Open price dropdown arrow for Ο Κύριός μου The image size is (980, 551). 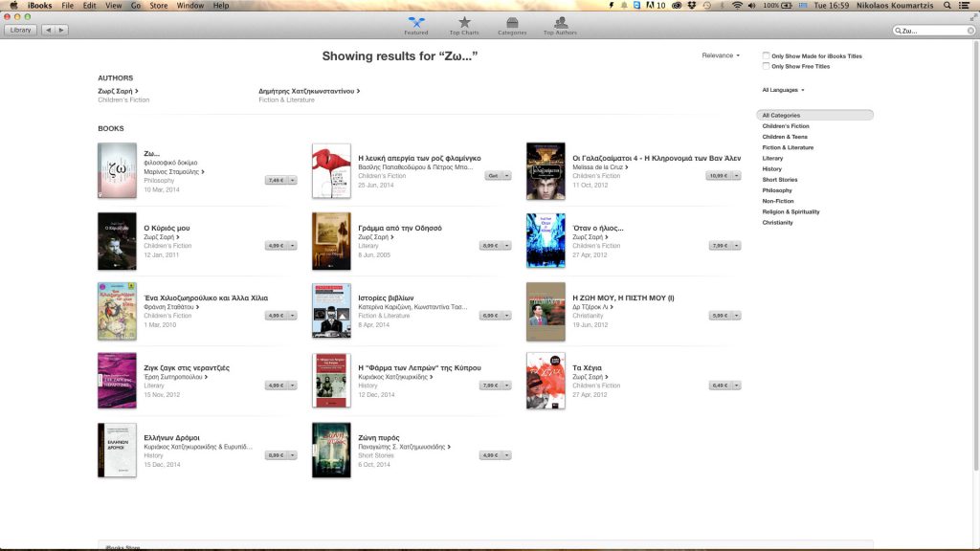(x=293, y=246)
